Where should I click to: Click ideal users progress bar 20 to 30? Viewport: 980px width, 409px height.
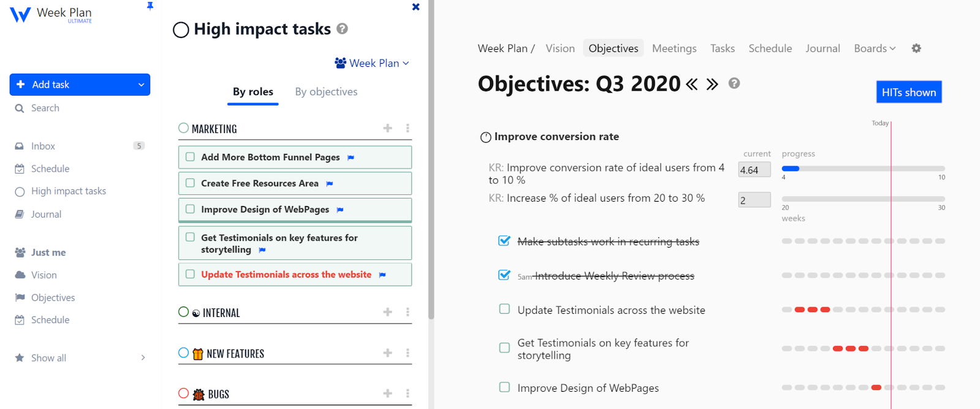click(863, 199)
